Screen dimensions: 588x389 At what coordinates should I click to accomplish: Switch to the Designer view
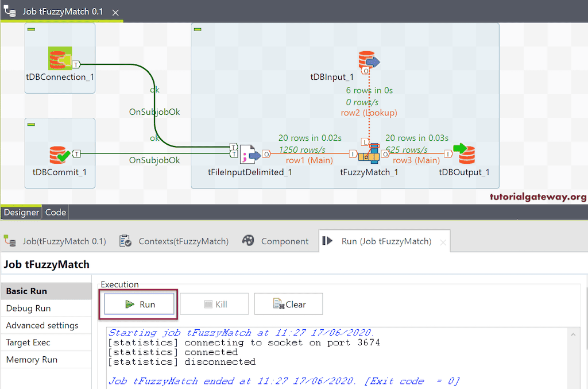(21, 211)
